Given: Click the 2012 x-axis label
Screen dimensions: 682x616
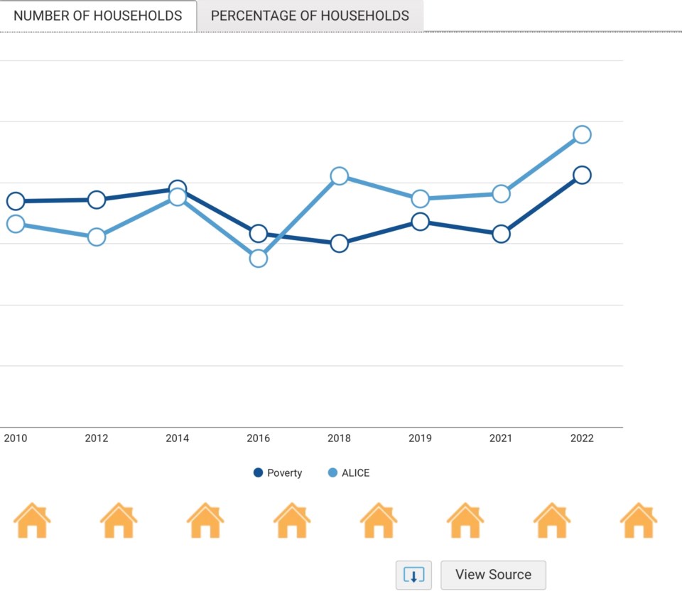Looking at the screenshot, I should pyautogui.click(x=97, y=438).
